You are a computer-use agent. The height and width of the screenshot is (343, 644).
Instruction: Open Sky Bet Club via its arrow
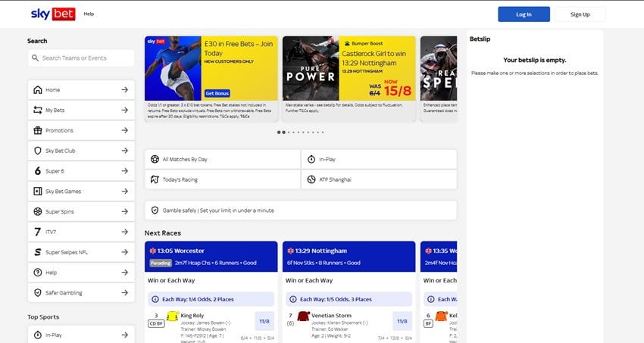click(125, 151)
